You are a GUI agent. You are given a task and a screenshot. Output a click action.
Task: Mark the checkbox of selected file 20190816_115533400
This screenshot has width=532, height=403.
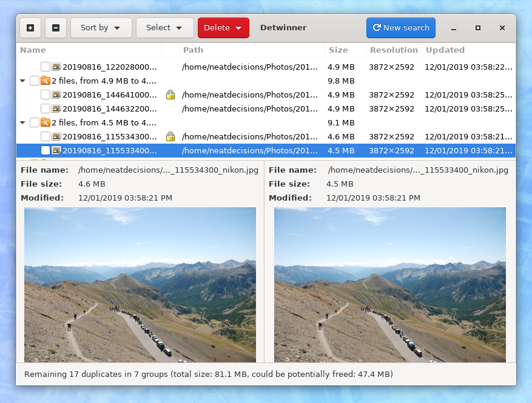click(x=45, y=150)
